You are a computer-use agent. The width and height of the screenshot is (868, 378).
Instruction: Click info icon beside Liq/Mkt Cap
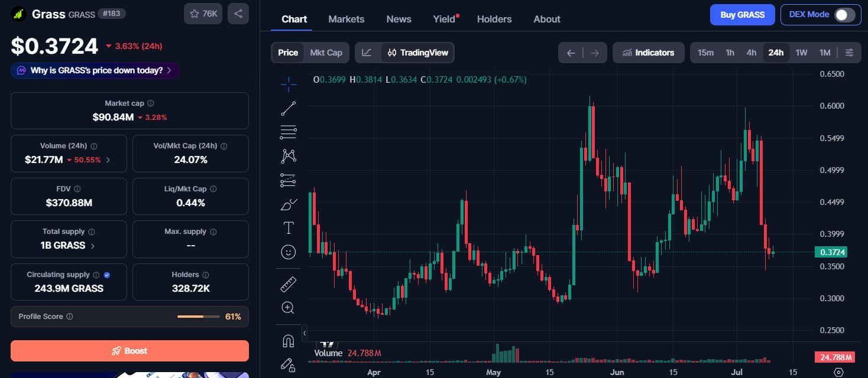pyautogui.click(x=213, y=189)
